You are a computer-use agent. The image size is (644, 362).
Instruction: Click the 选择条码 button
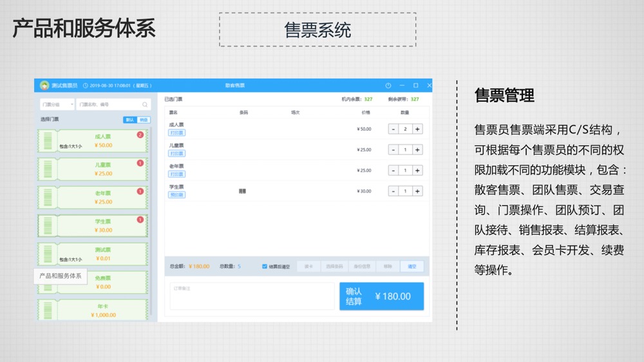tap(334, 266)
